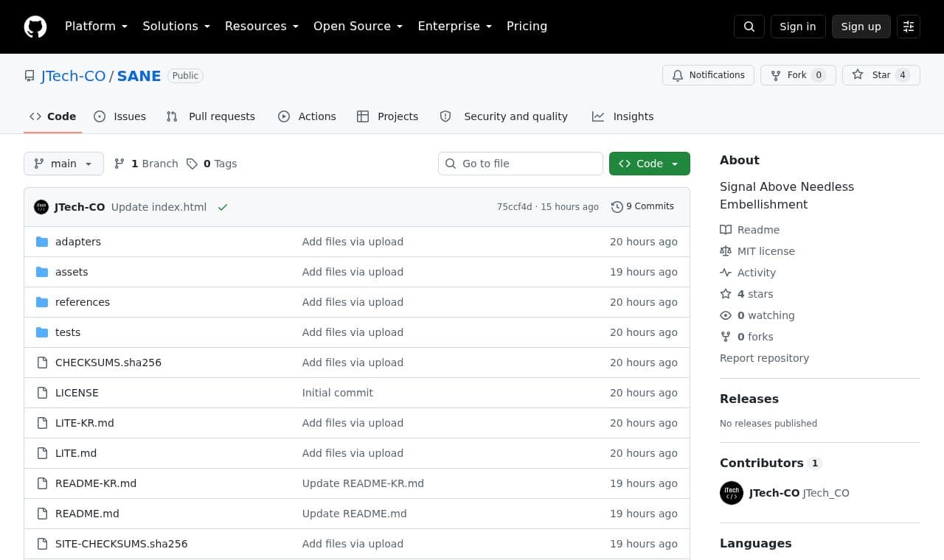Star the SANE repository
This screenshot has height=560, width=944.
[x=881, y=75]
